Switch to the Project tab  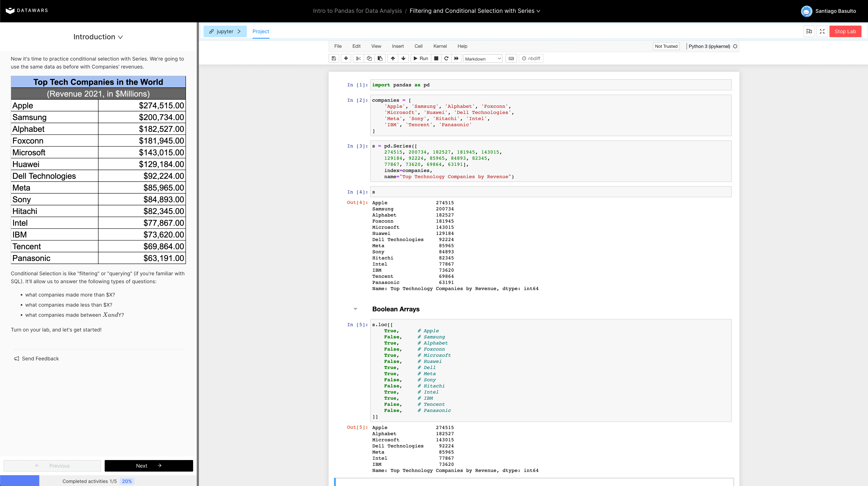(261, 31)
